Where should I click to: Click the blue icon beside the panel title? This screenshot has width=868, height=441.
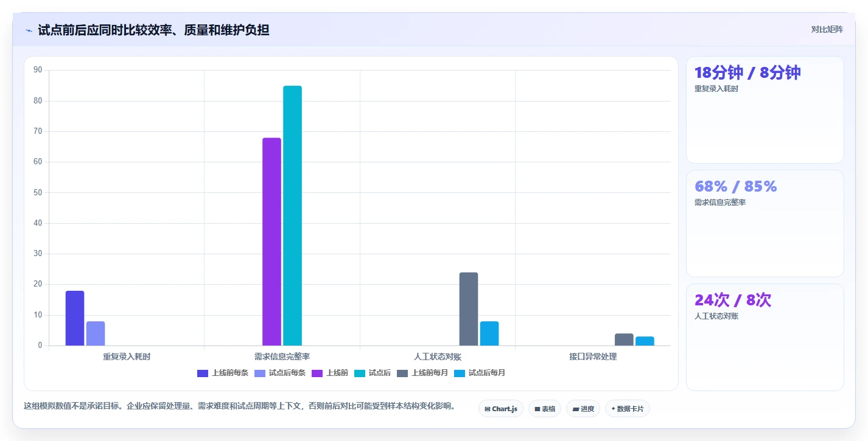(29, 30)
